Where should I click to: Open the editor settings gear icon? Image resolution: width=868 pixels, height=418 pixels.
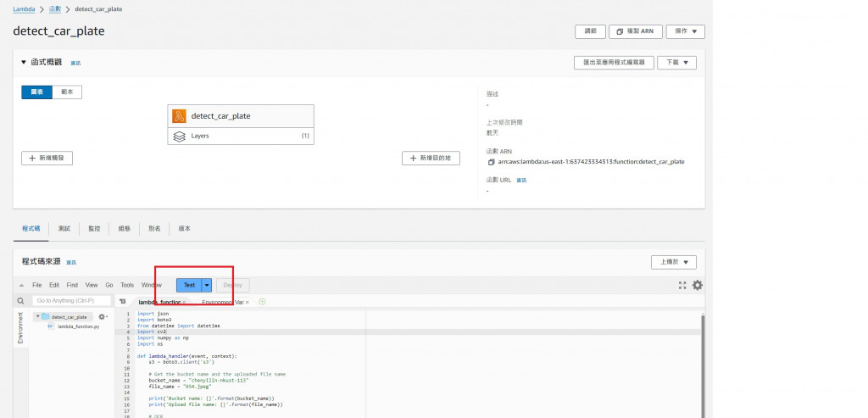click(x=698, y=285)
